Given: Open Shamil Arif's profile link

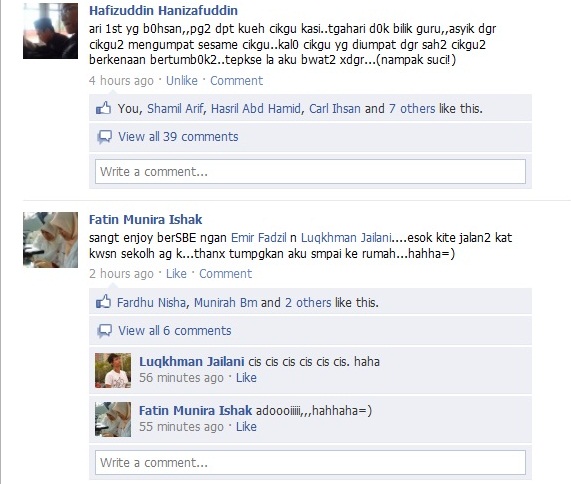Looking at the screenshot, I should pyautogui.click(x=175, y=109).
